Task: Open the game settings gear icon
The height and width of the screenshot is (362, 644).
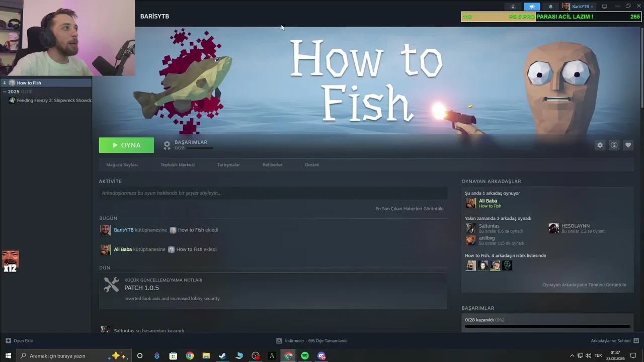Action: pyautogui.click(x=600, y=145)
